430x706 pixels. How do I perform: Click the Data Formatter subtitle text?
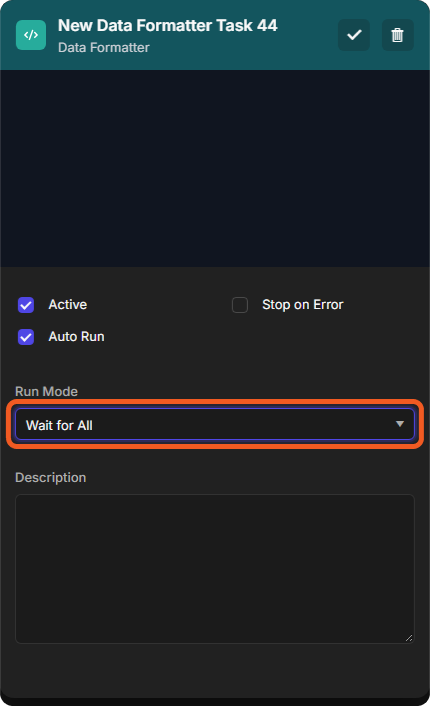tap(104, 48)
